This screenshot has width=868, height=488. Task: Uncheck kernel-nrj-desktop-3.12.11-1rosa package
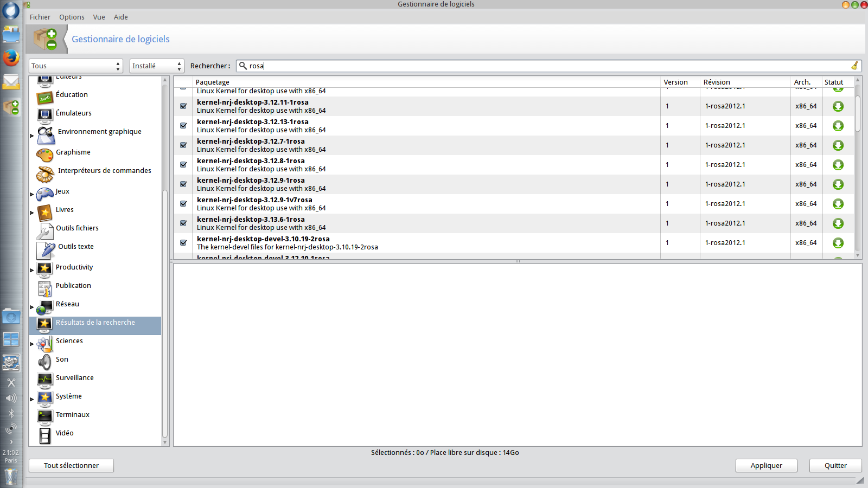coord(183,106)
